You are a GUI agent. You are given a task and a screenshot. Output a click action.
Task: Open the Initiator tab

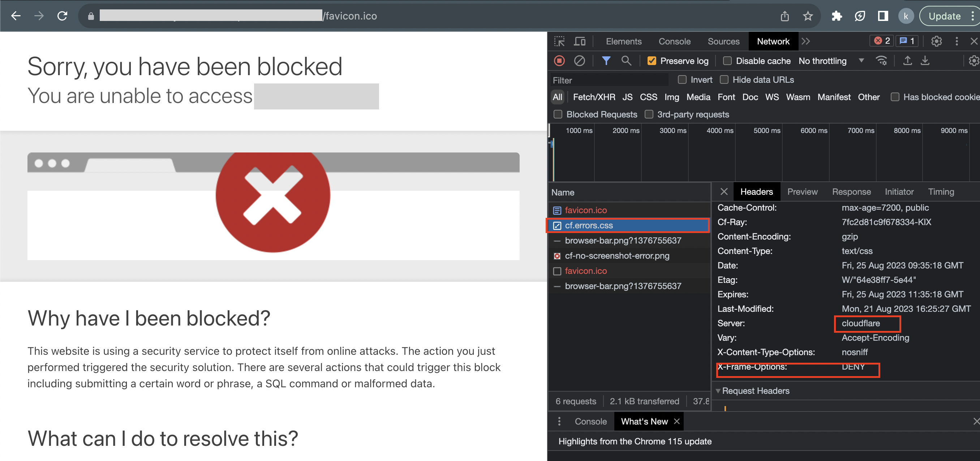click(x=899, y=192)
